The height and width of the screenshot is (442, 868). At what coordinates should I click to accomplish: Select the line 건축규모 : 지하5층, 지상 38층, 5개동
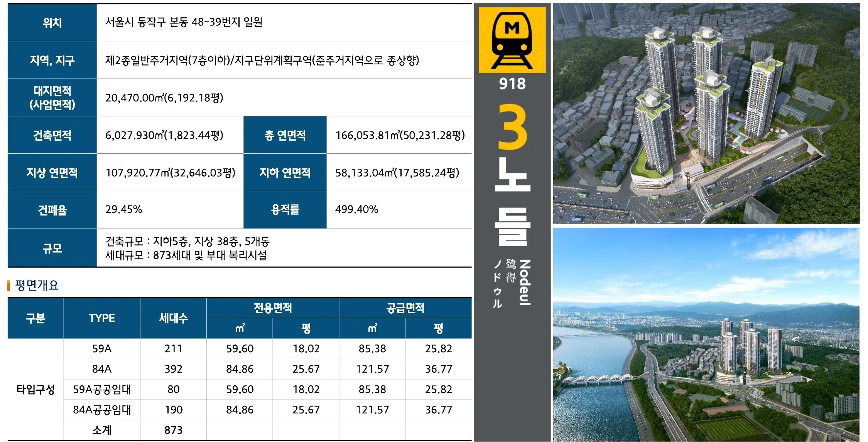[187, 241]
